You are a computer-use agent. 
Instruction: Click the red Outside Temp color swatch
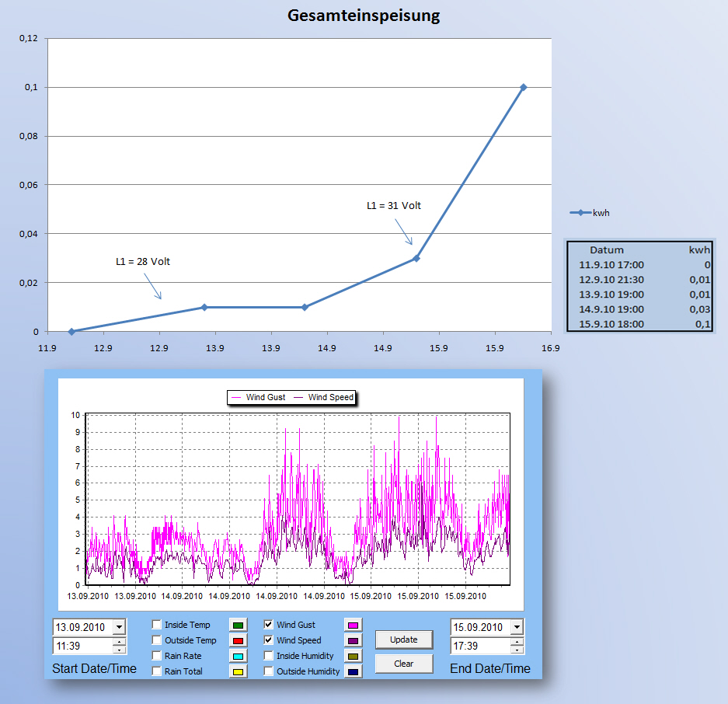click(x=239, y=640)
